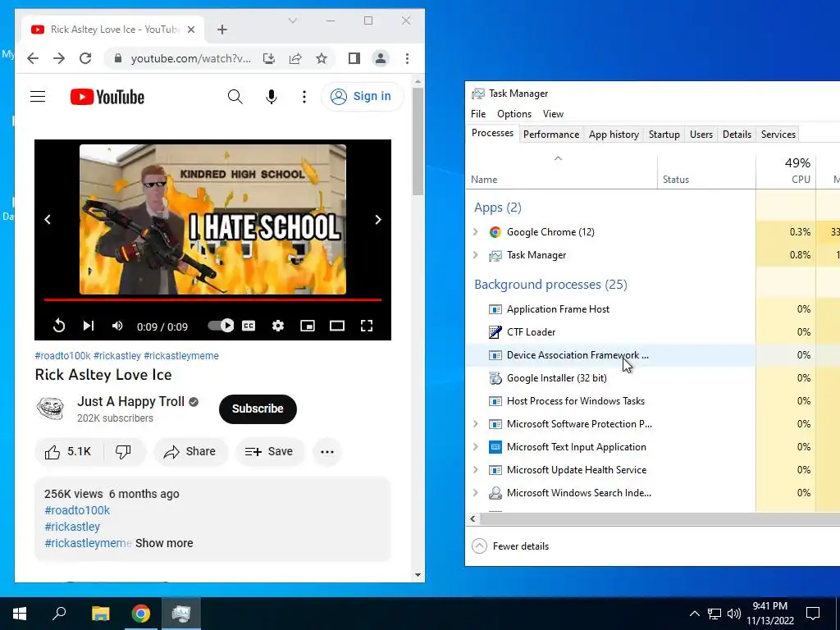Skip to next video
The height and width of the screenshot is (630, 840).
tap(89, 326)
